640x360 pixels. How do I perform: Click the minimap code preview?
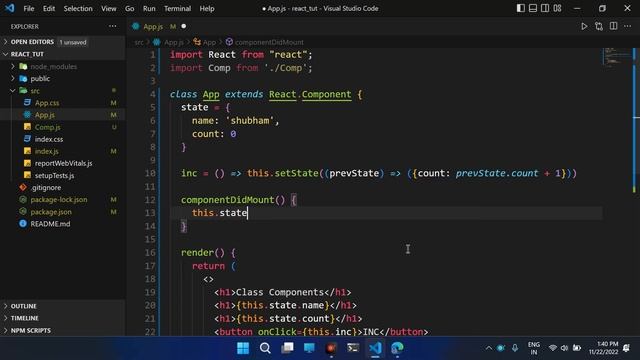tap(616, 56)
